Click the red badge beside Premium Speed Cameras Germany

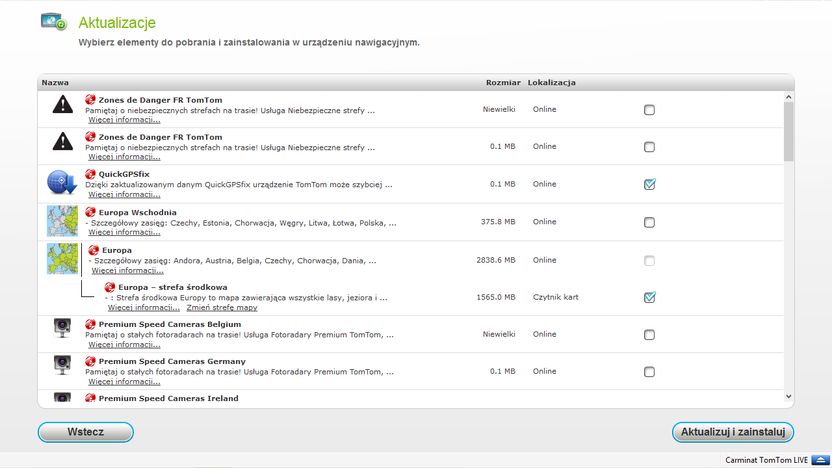90,361
